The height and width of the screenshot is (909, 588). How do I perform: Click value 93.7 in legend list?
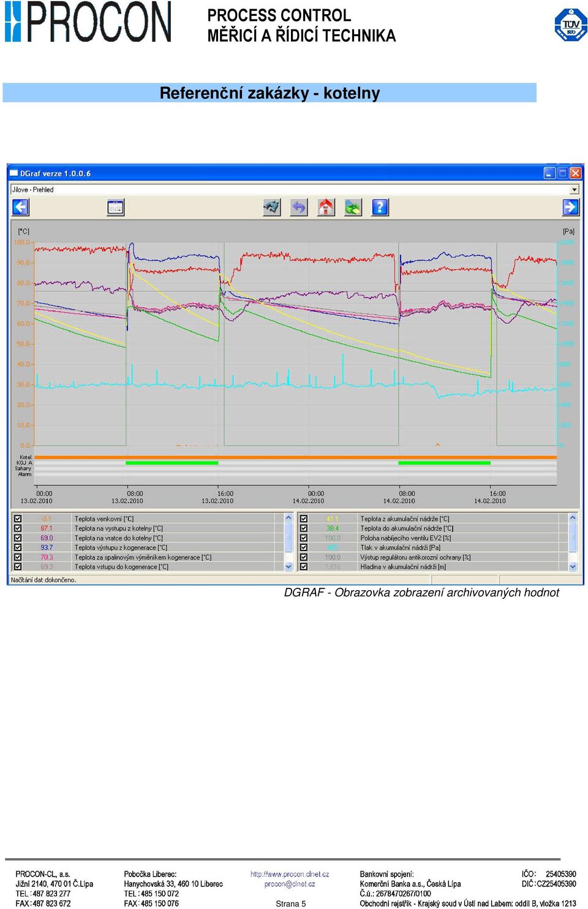[x=47, y=547]
